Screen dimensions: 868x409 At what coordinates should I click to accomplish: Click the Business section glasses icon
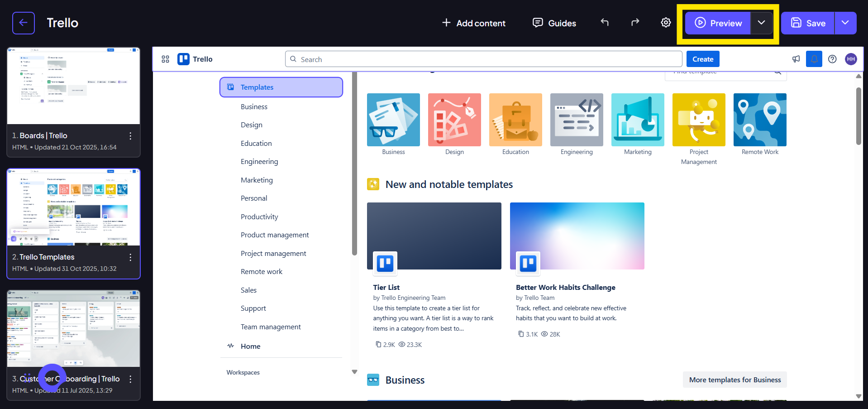373,380
